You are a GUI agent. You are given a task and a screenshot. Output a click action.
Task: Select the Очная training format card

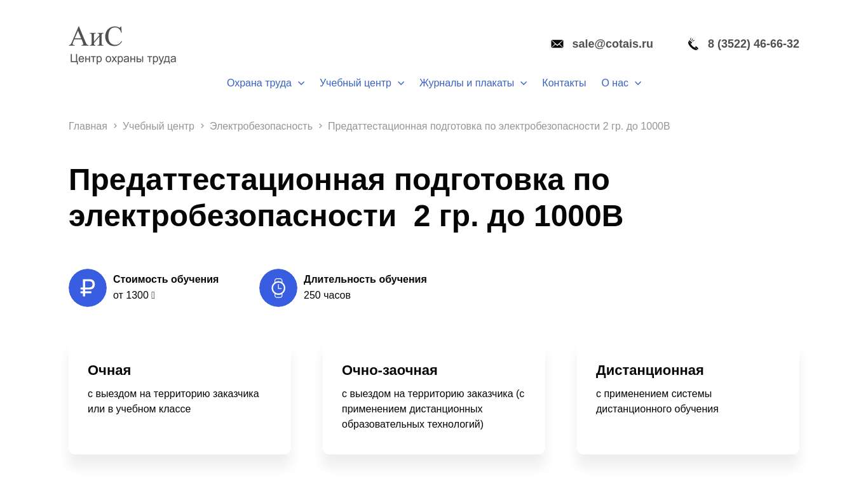coord(179,400)
